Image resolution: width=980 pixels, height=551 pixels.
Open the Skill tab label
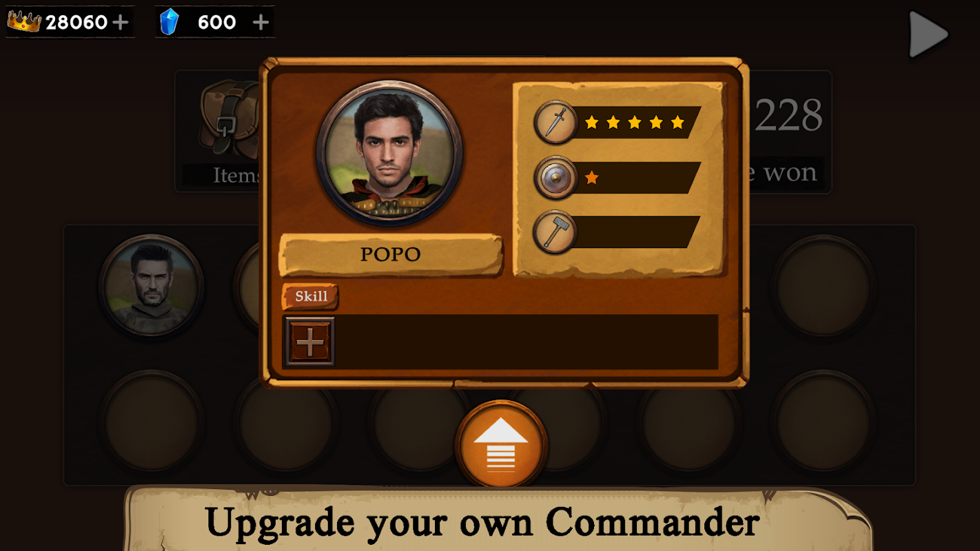point(311,297)
